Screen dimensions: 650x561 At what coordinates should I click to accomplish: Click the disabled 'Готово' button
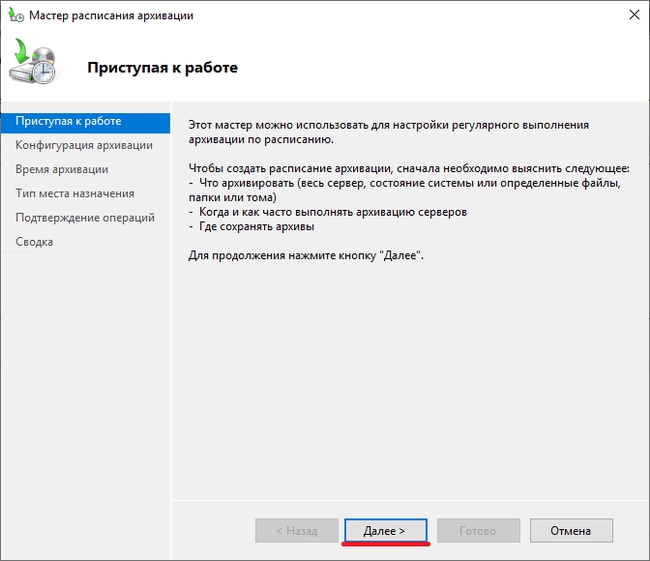[x=477, y=531]
